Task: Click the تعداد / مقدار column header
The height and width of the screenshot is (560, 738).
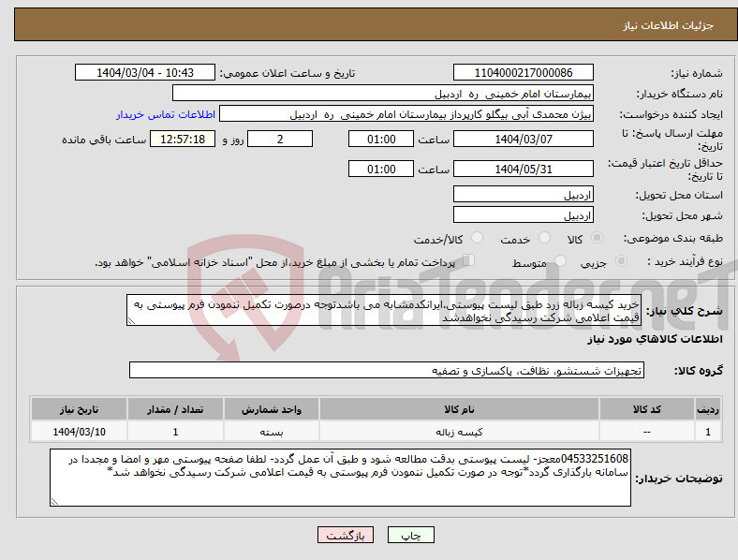Action: click(x=175, y=409)
